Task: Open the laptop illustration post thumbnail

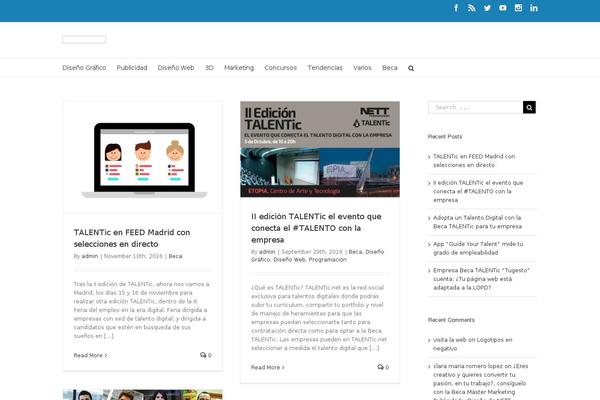Action: (143, 157)
